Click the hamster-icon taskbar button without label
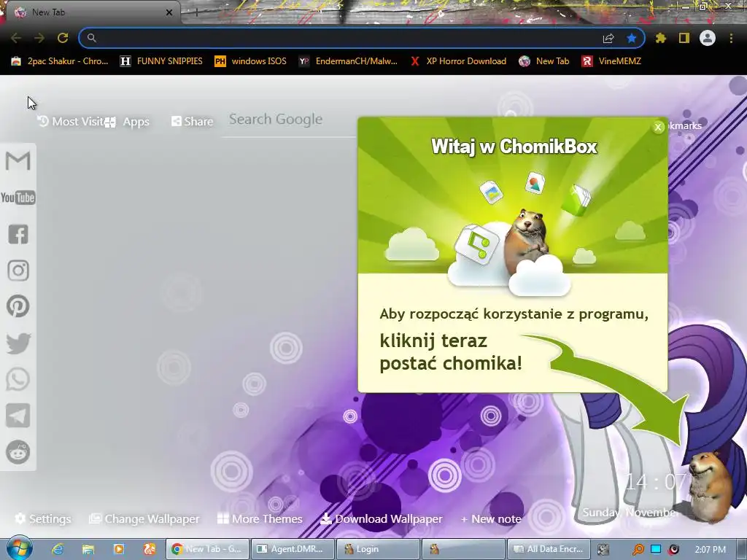This screenshot has width=747, height=560. [463, 549]
